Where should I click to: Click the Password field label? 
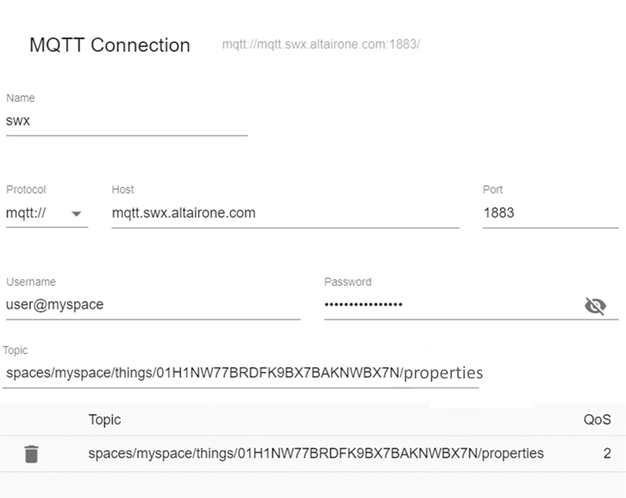(347, 282)
